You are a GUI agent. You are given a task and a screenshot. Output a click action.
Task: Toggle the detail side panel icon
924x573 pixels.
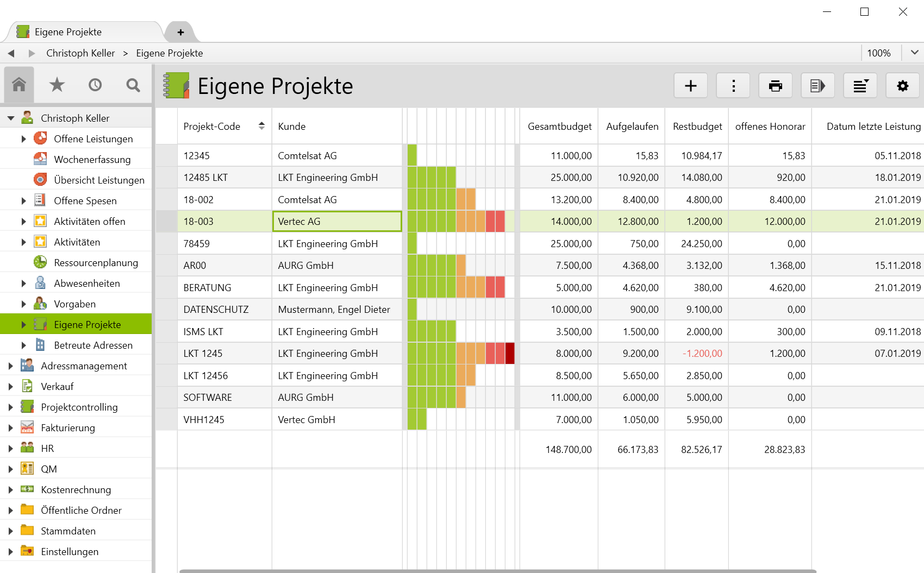(x=817, y=86)
